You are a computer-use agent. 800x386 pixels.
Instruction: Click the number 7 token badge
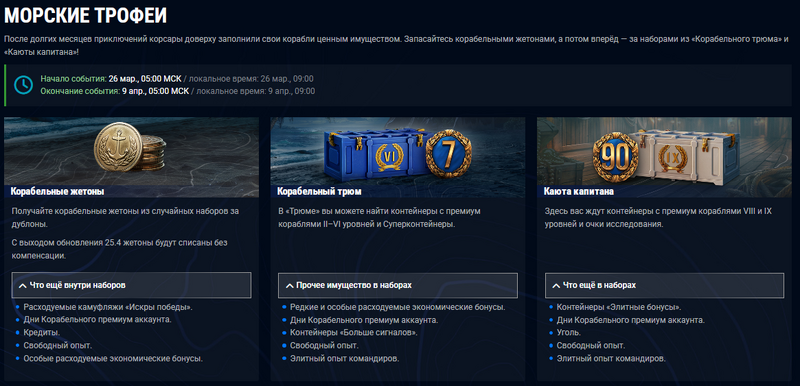448,152
